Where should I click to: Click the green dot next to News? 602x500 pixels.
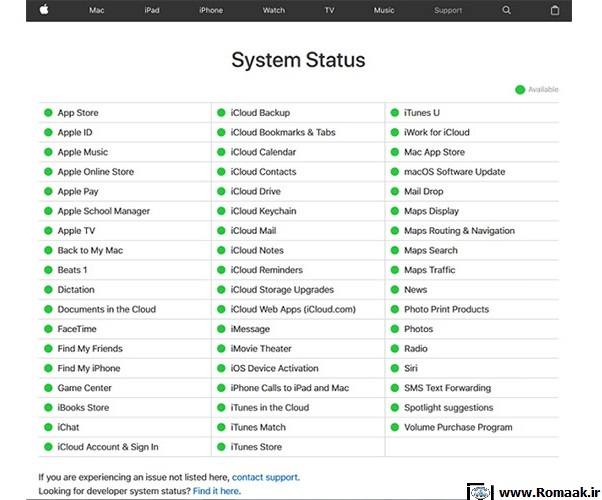click(395, 290)
